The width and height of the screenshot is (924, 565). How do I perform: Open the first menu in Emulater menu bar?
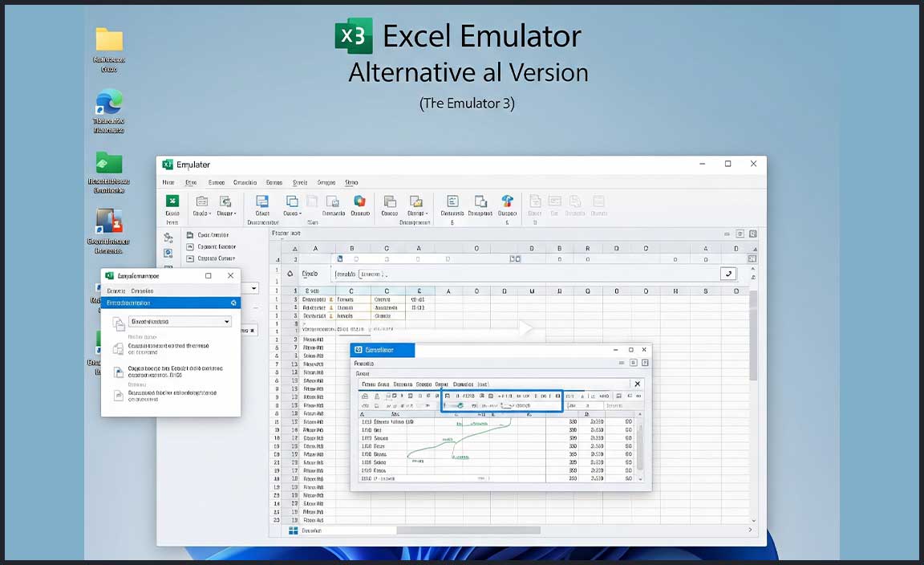168,183
